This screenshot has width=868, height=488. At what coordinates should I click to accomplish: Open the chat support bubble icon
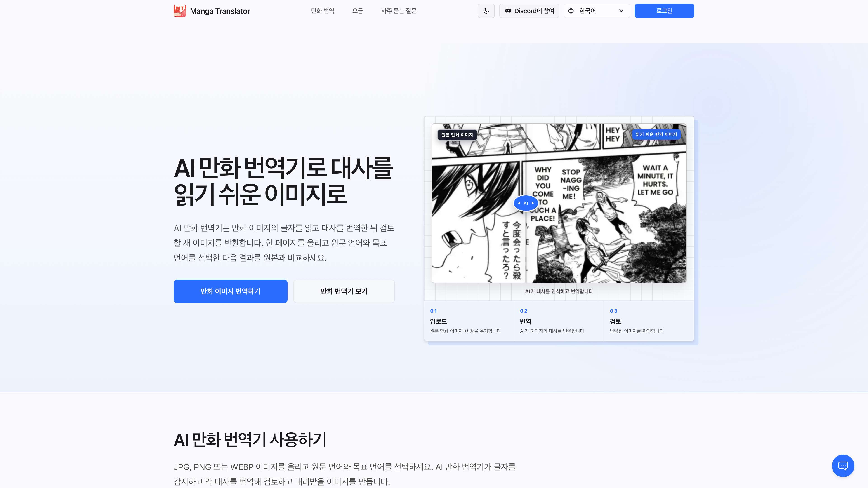click(x=843, y=466)
